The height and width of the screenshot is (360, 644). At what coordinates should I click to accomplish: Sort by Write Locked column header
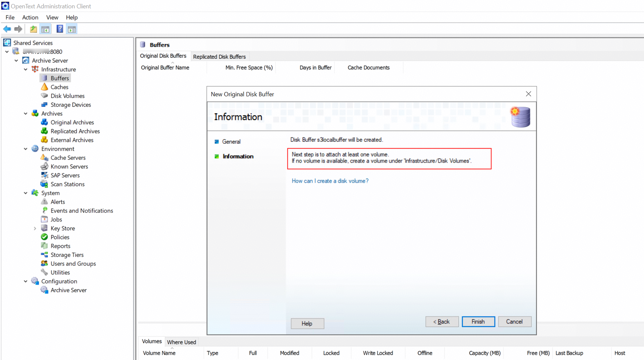(378, 353)
